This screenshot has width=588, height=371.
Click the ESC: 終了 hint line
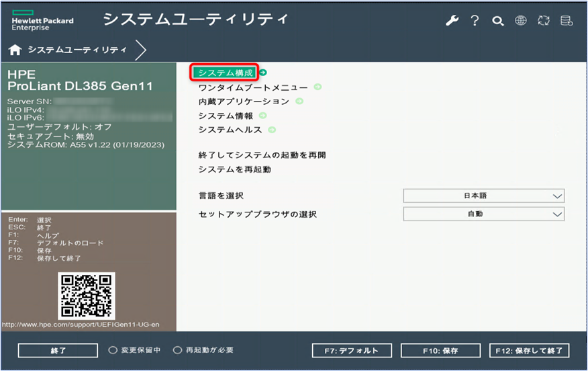tap(30, 228)
